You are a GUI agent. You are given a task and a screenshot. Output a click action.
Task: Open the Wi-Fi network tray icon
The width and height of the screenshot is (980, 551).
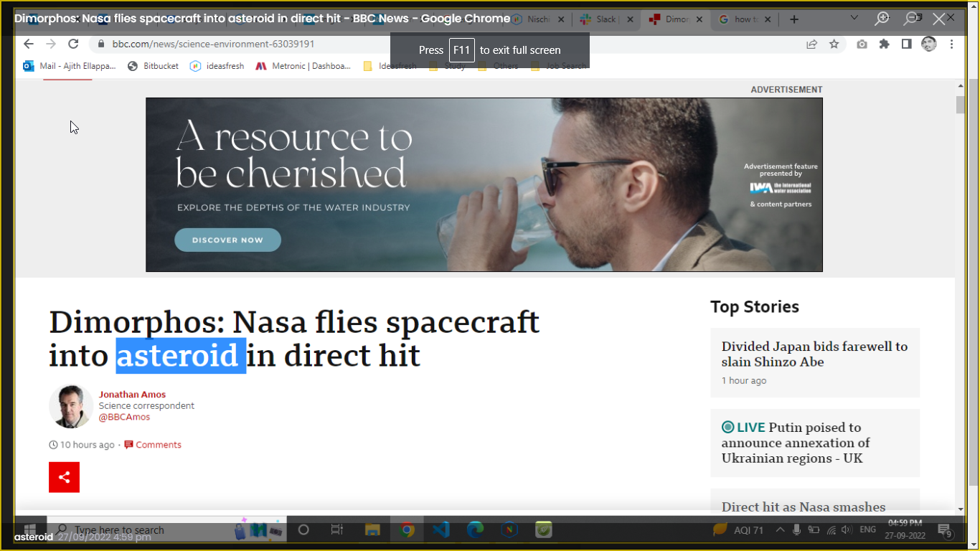(831, 530)
